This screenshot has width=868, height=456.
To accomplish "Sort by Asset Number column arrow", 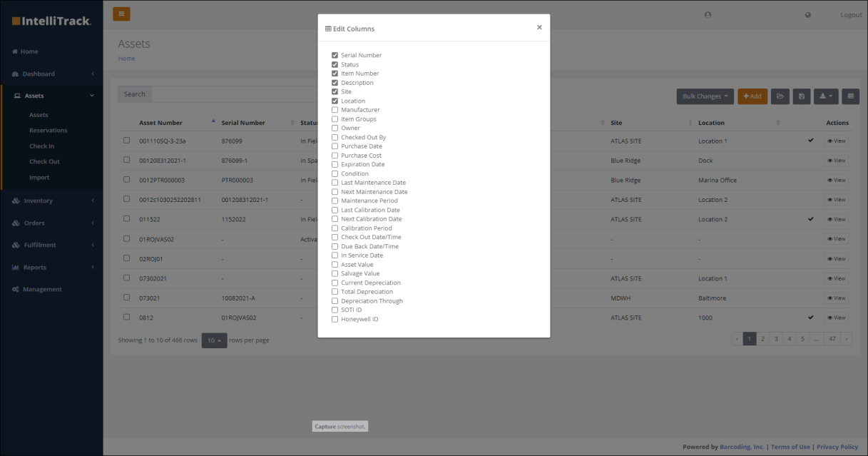I will (213, 121).
